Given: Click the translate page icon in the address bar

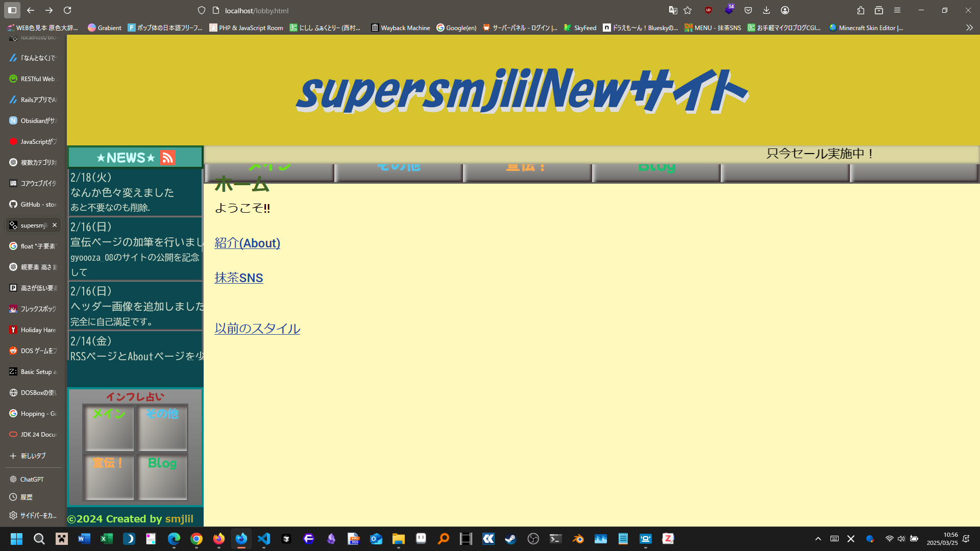Looking at the screenshot, I should pyautogui.click(x=673, y=10).
